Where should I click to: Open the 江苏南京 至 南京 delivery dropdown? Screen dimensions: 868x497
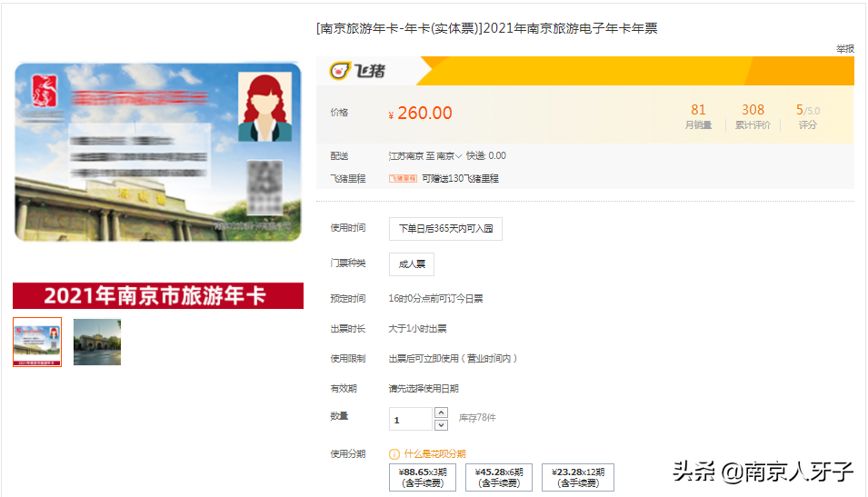[x=424, y=156]
